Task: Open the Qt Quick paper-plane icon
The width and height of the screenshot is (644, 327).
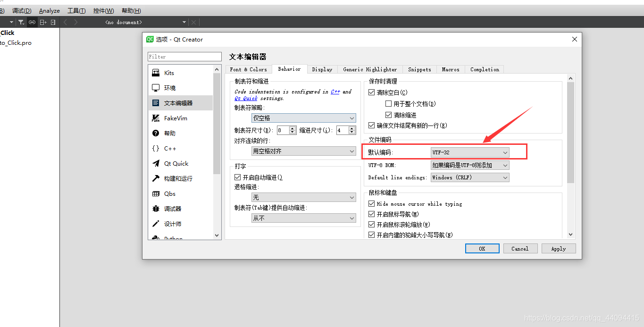Action: [x=156, y=163]
